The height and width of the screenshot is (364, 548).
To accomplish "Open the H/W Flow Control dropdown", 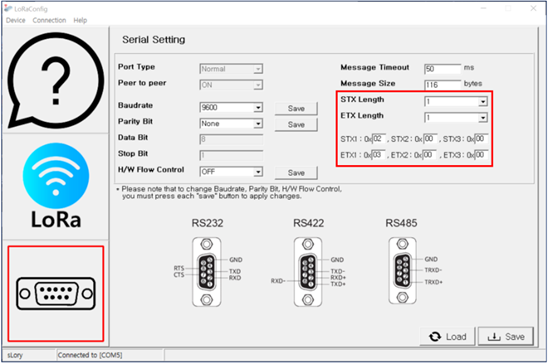I will click(x=258, y=172).
